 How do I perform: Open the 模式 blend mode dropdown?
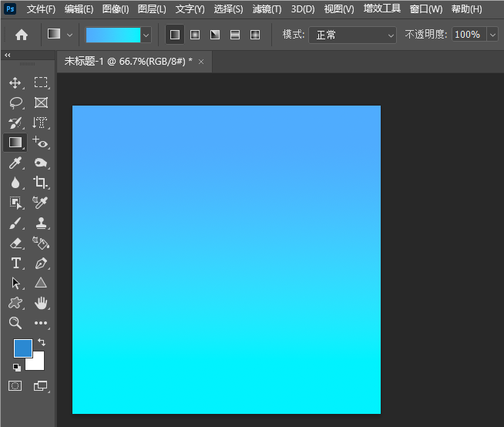point(353,35)
